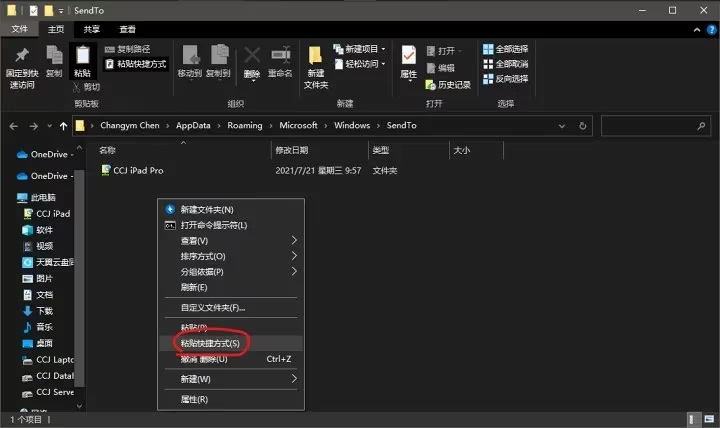The height and width of the screenshot is (428, 720).
Task: Select Paste Shortcut (粘贴快捷方式) in context menu
Action: pos(210,343)
